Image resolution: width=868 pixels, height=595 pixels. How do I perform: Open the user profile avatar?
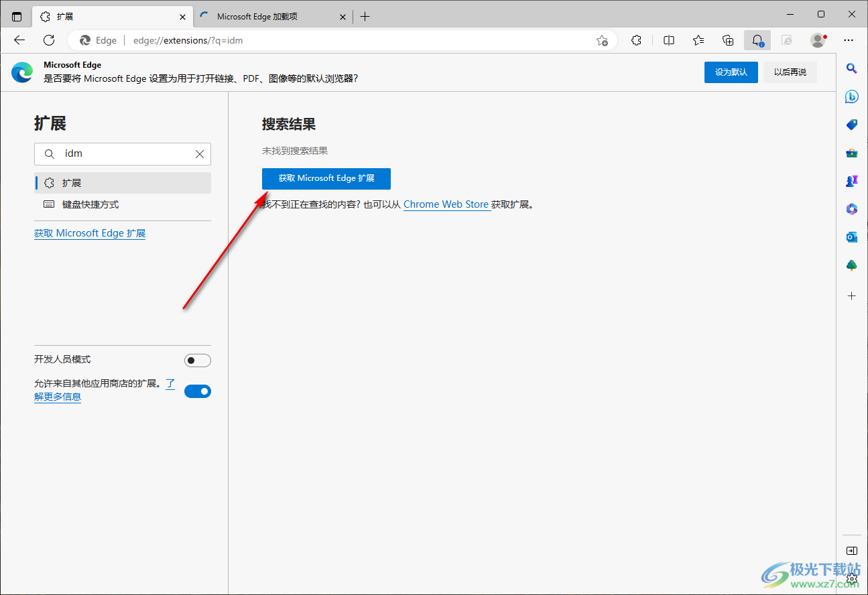(818, 40)
